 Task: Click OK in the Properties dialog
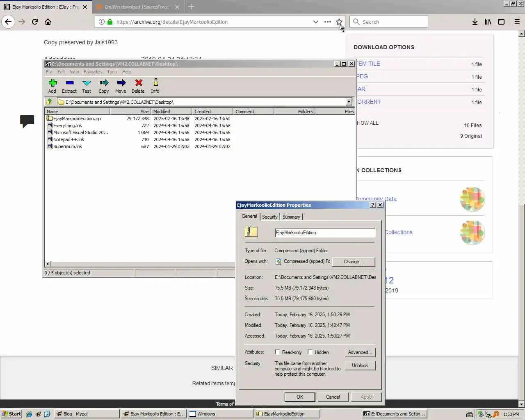pos(300,397)
